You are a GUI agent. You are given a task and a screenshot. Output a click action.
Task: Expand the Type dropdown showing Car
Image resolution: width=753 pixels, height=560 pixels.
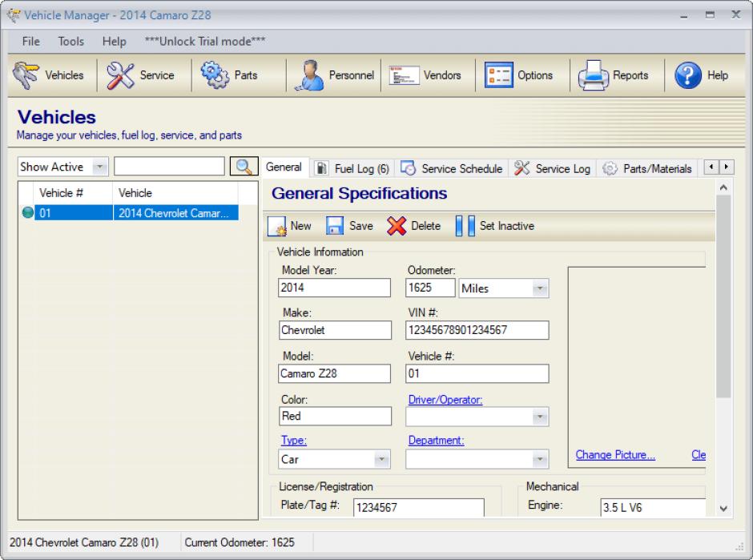click(381, 459)
